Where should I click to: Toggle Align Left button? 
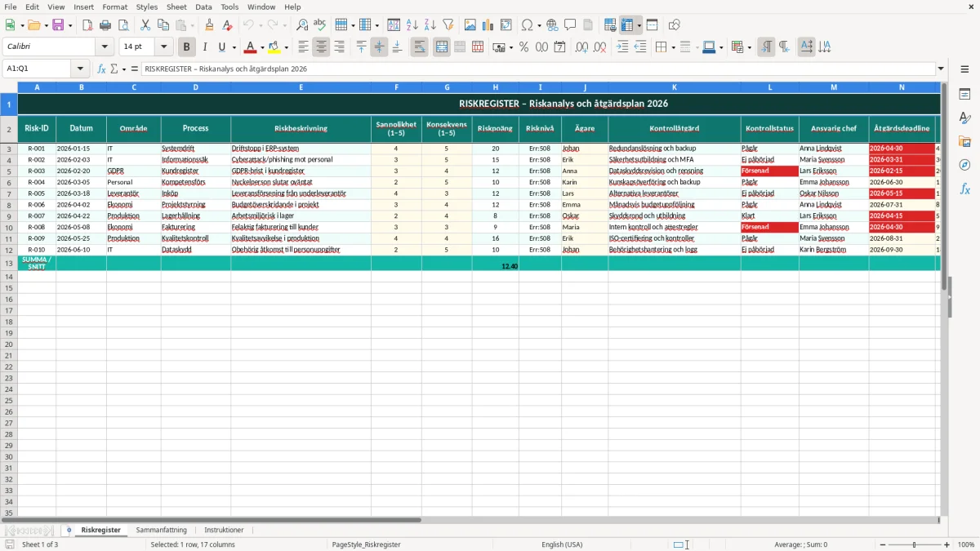303,47
